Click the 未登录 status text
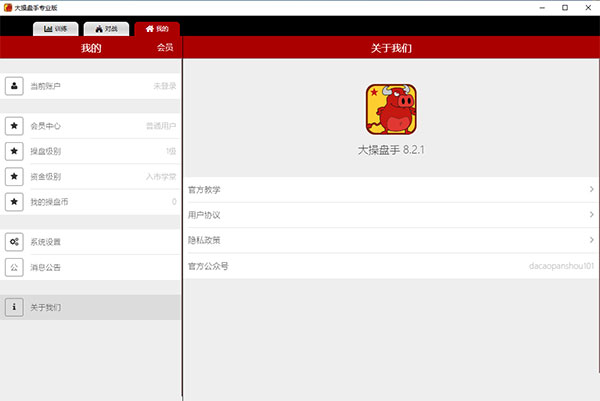 [165, 86]
